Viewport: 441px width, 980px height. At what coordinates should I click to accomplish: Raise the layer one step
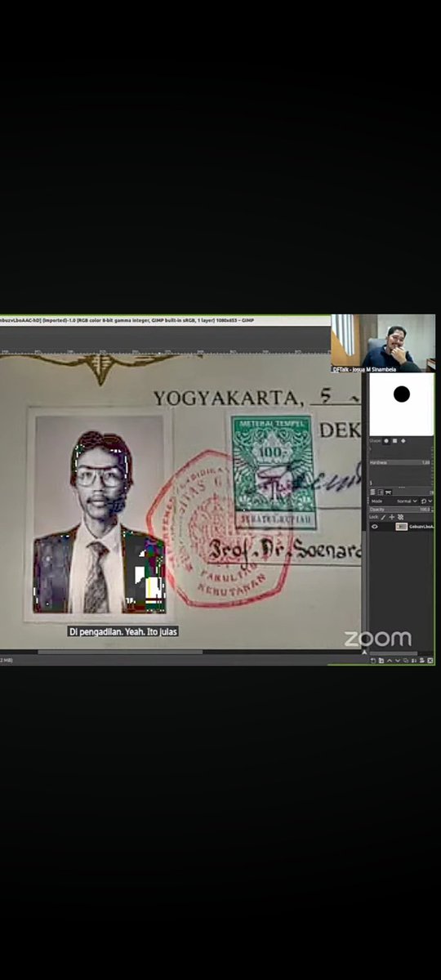390,661
